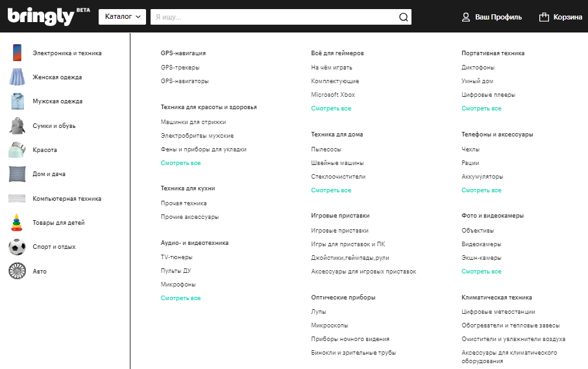Screen dimensions: 588x369
Task: Open Фены и приборы для укладки
Action: (204, 149)
